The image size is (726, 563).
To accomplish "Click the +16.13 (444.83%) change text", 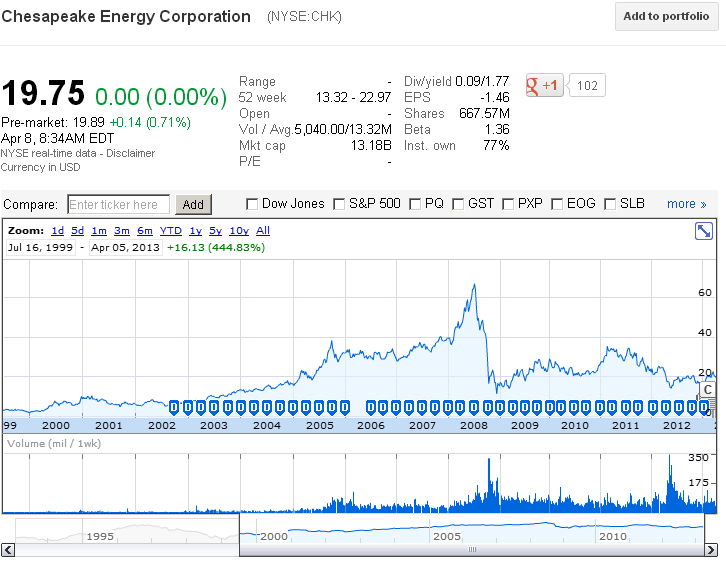I will 216,248.
